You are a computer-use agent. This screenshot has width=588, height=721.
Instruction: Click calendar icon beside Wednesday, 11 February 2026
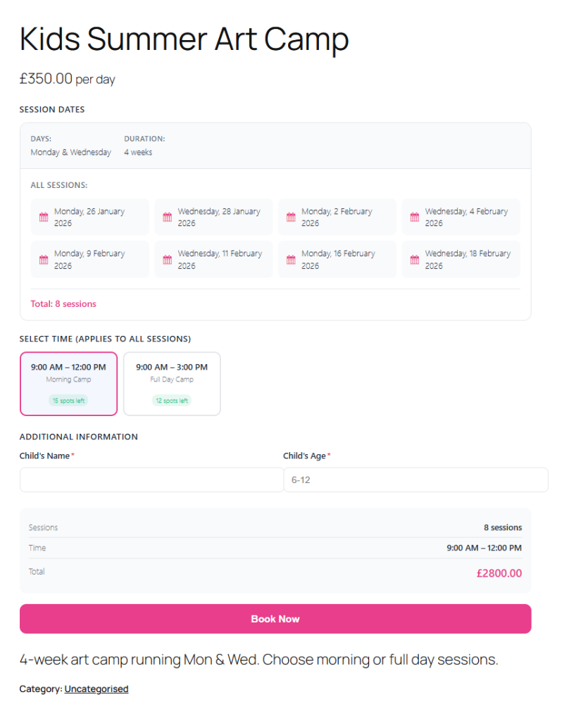point(168,260)
